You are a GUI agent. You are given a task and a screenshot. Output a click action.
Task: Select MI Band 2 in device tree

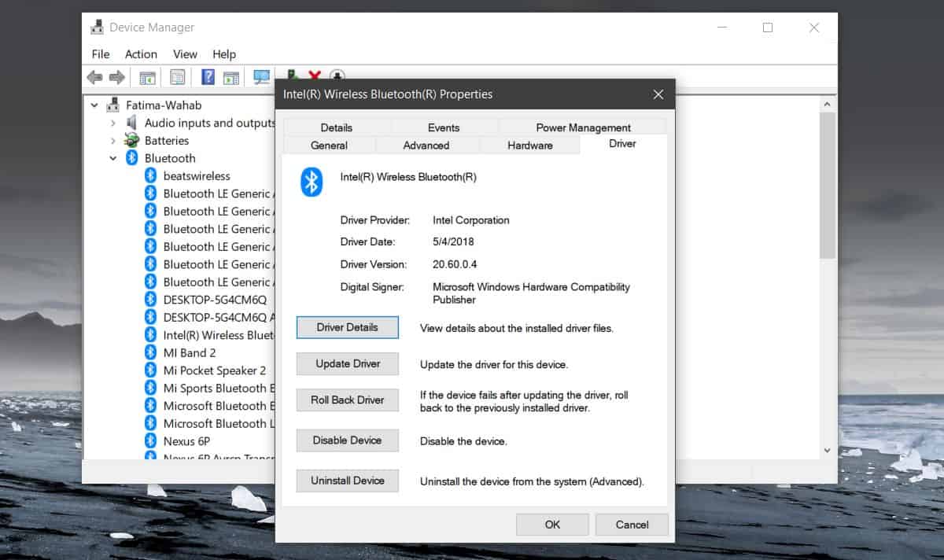pos(190,352)
